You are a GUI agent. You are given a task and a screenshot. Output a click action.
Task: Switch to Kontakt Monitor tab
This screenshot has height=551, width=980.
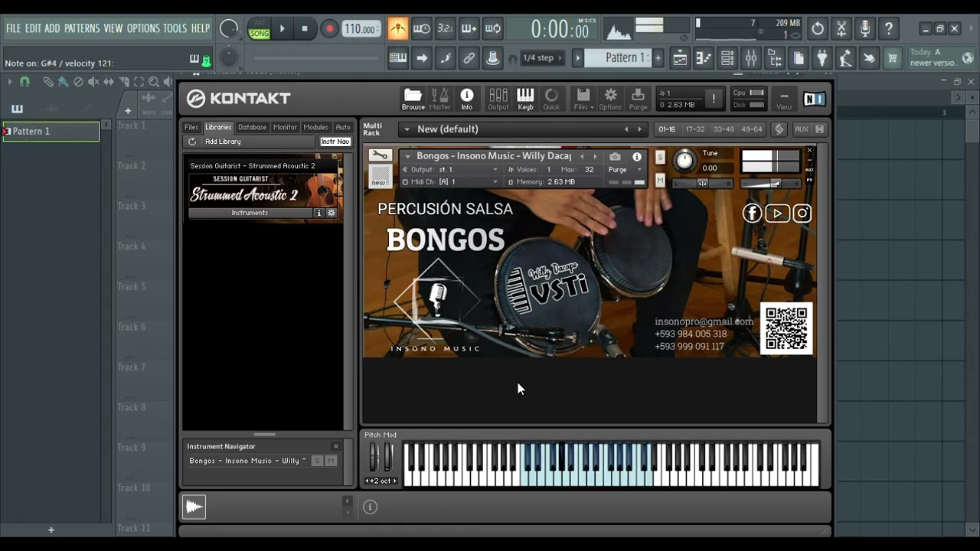tap(285, 127)
